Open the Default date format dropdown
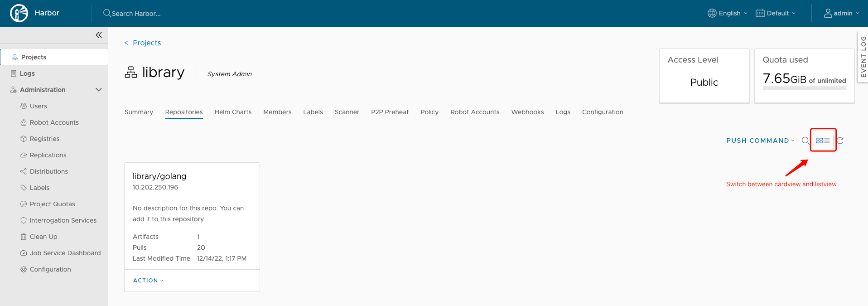 (776, 13)
